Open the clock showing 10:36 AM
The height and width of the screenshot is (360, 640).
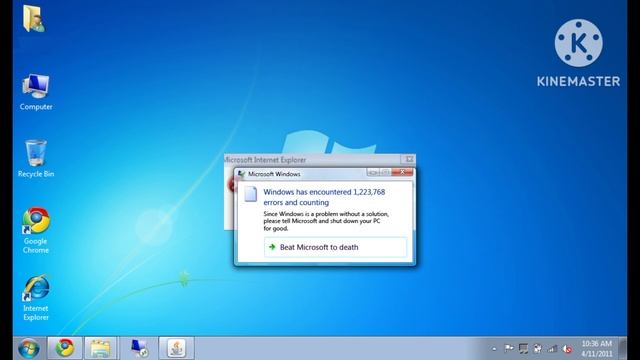point(596,344)
